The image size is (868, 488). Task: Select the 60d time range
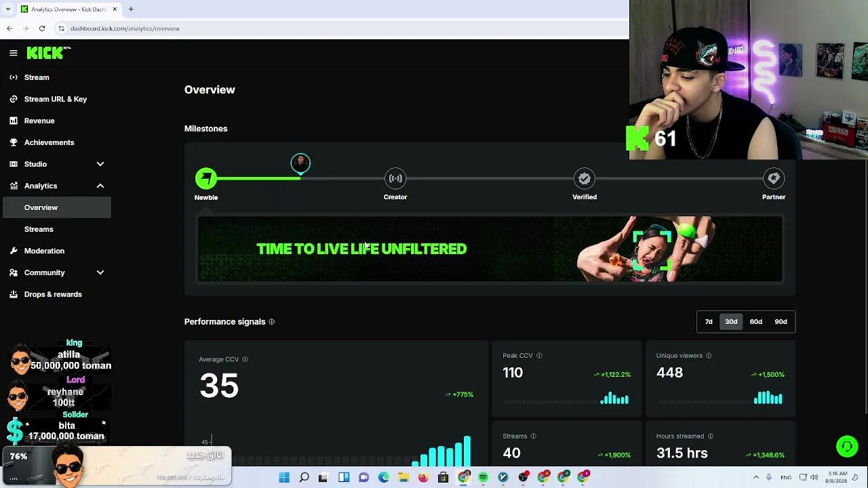point(756,322)
